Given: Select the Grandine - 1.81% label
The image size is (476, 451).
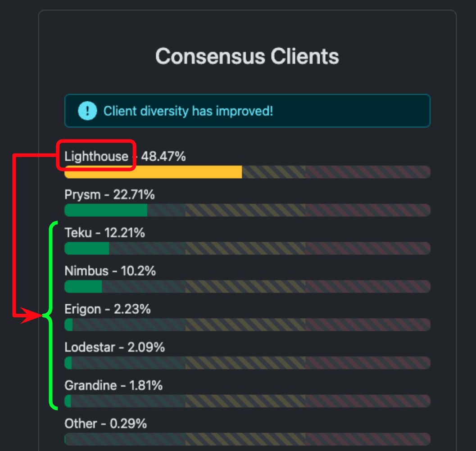Looking at the screenshot, I should (x=113, y=386).
